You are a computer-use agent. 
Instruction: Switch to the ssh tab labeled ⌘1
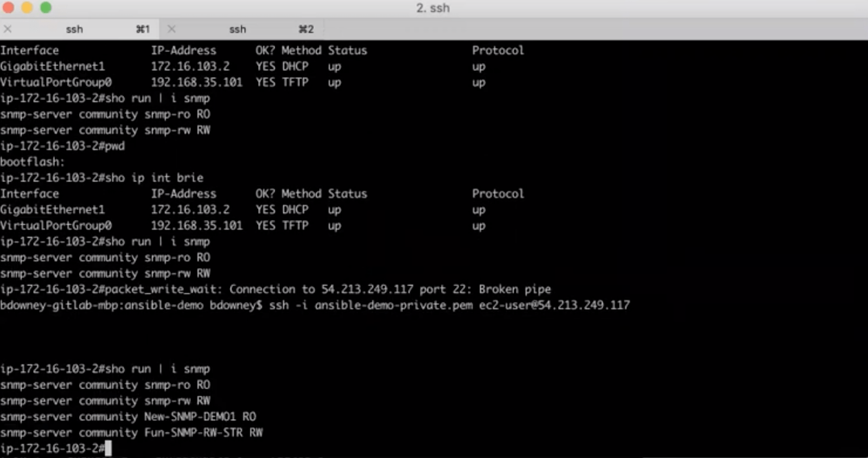(81, 29)
